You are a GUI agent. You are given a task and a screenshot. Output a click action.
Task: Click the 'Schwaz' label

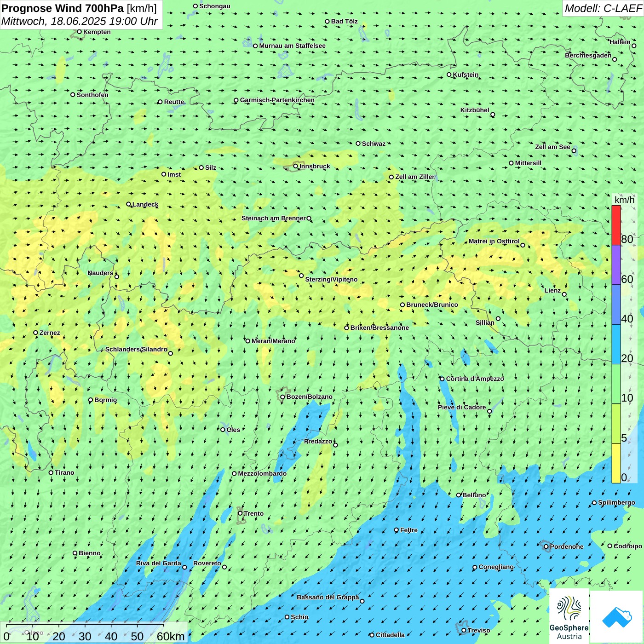point(374,144)
